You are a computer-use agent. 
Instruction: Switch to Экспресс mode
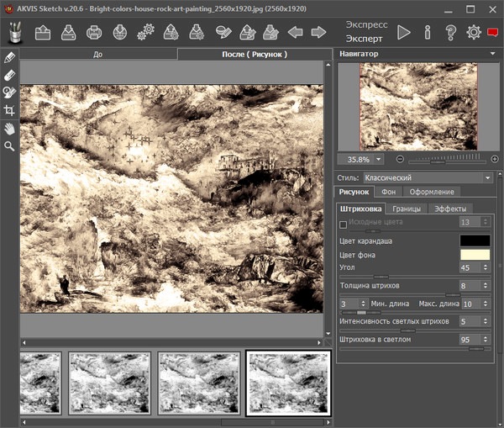tap(365, 24)
